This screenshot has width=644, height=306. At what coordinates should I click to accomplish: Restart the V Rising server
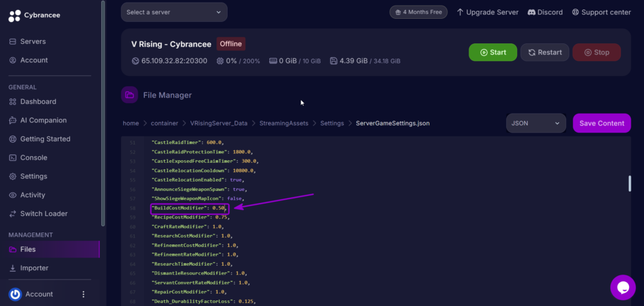[545, 52]
